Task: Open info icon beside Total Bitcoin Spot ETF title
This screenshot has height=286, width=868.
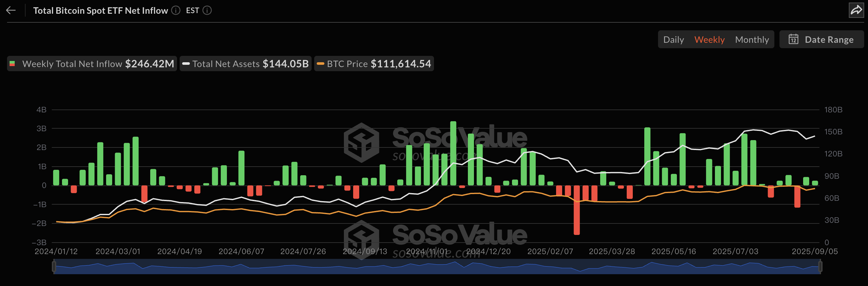Action: click(x=175, y=11)
